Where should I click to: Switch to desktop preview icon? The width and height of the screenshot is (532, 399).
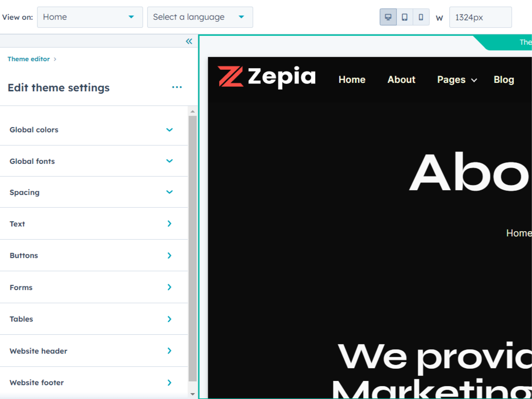point(388,17)
